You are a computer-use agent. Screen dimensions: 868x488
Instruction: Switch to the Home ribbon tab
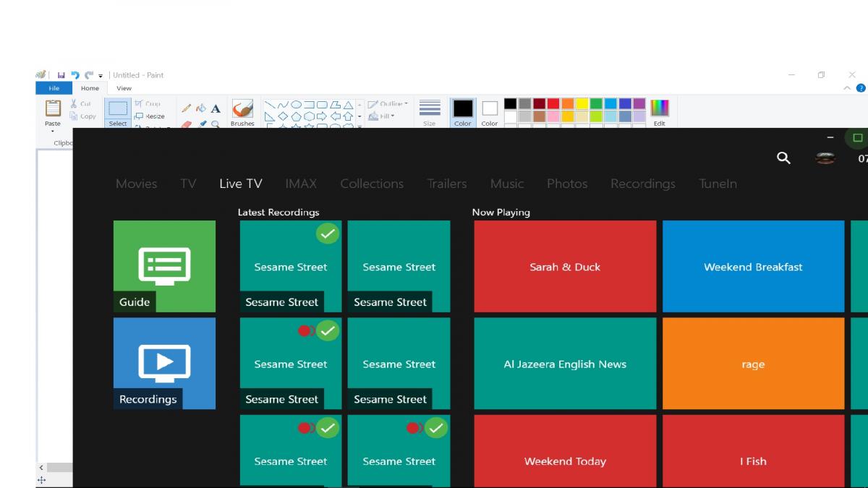(90, 88)
